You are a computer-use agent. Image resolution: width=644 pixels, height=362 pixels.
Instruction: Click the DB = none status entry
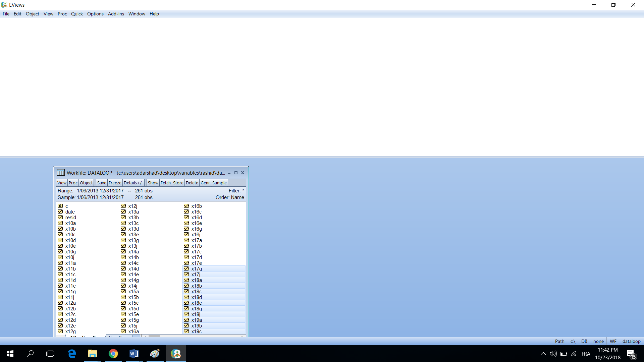pos(592,341)
